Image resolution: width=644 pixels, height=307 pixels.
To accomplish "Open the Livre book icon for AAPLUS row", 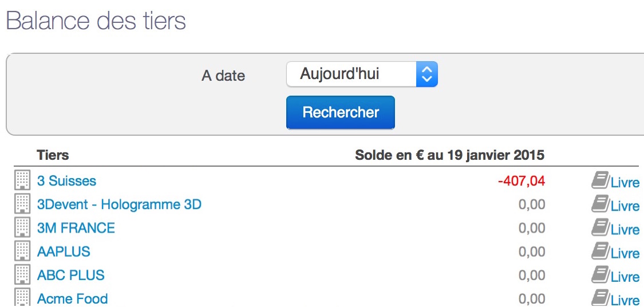I will click(600, 251).
